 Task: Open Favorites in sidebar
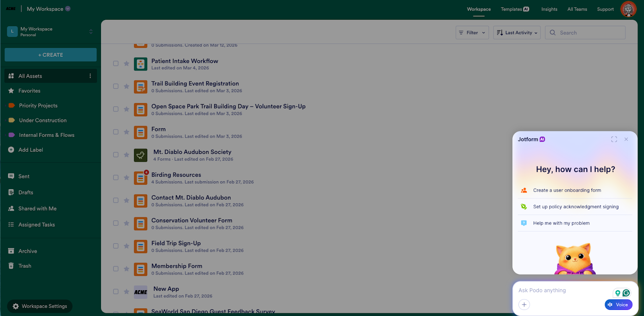coord(29,91)
